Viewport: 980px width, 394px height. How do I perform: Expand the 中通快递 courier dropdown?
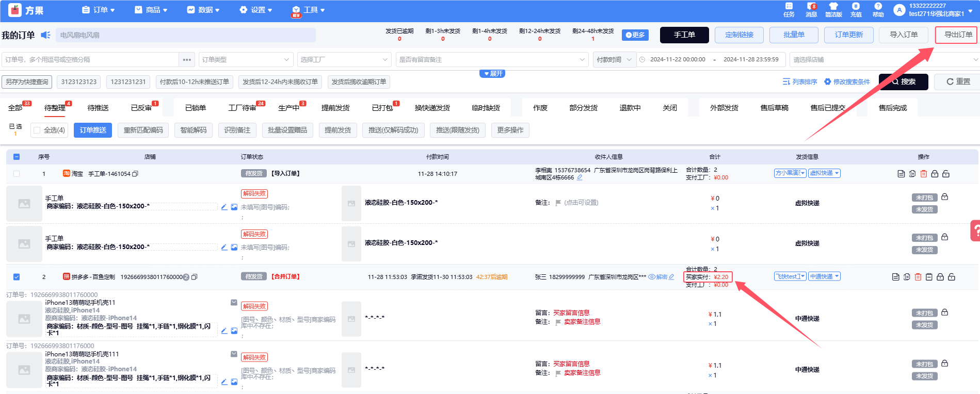[x=824, y=276]
